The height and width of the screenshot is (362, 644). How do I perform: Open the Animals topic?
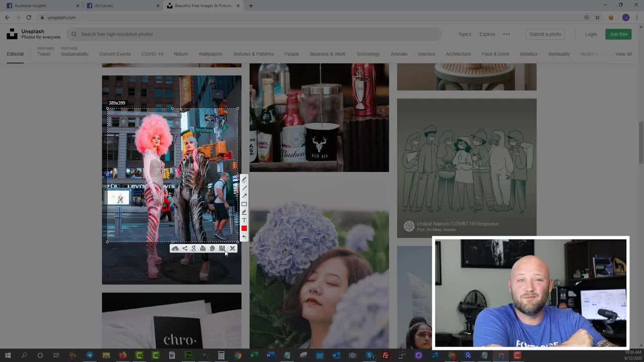(x=399, y=54)
